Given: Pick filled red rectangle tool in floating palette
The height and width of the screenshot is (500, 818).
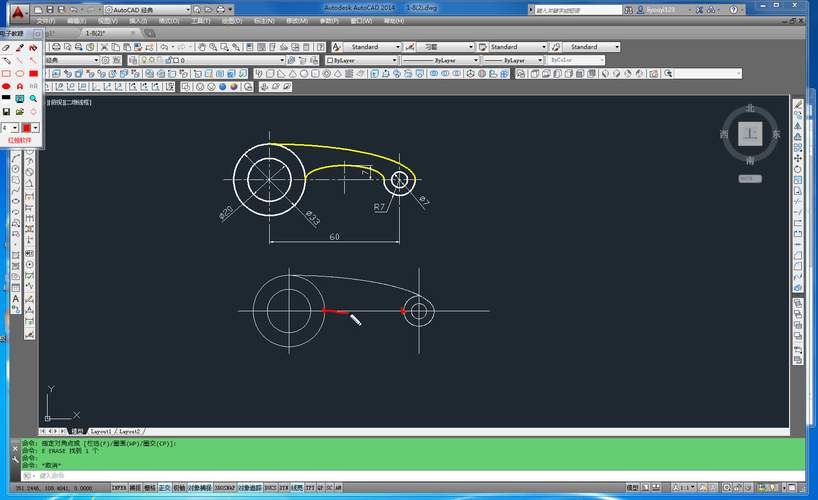Looking at the screenshot, I should [33, 74].
